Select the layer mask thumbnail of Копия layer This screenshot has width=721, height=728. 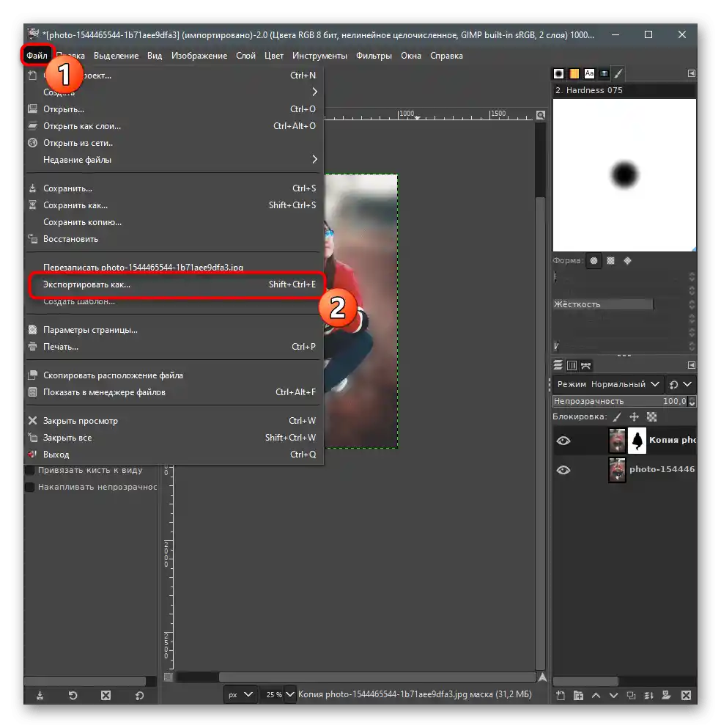[637, 441]
